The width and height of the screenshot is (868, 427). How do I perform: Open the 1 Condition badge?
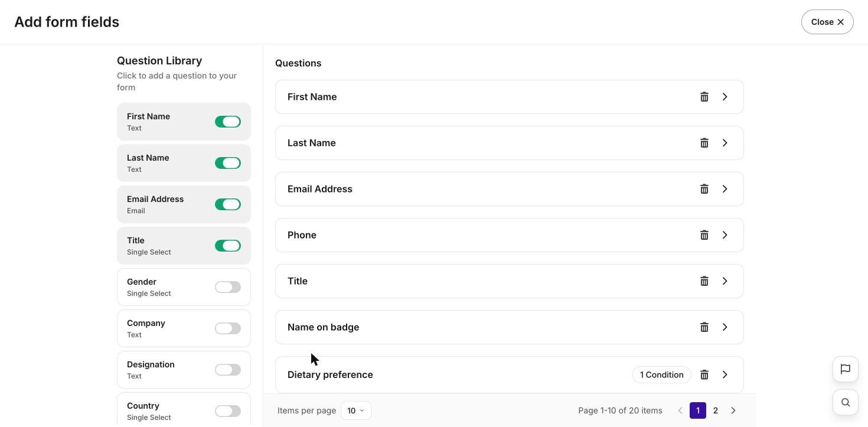click(x=662, y=374)
